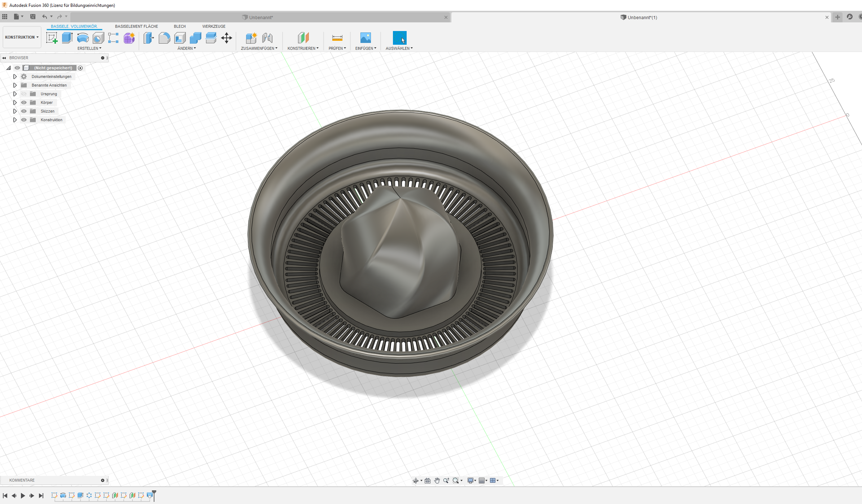Switch to the WERKZEUGE tab
Screen dimensions: 862x504
(x=214, y=26)
